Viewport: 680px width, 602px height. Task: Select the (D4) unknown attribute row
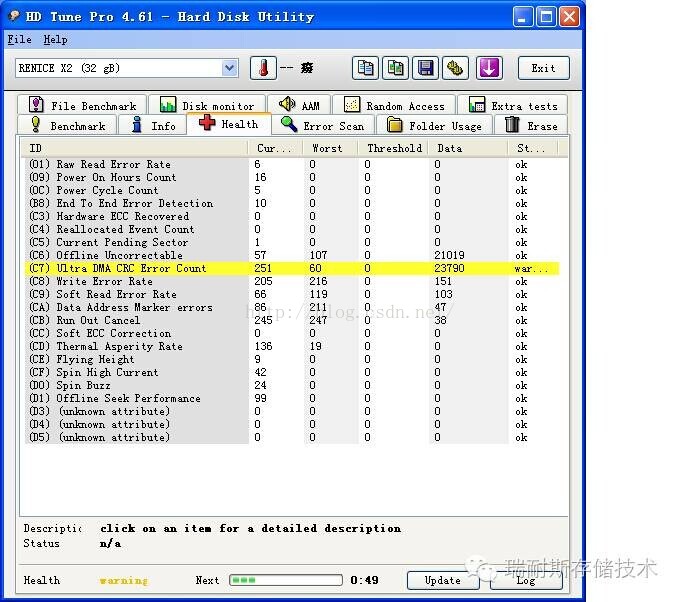[x=292, y=425]
